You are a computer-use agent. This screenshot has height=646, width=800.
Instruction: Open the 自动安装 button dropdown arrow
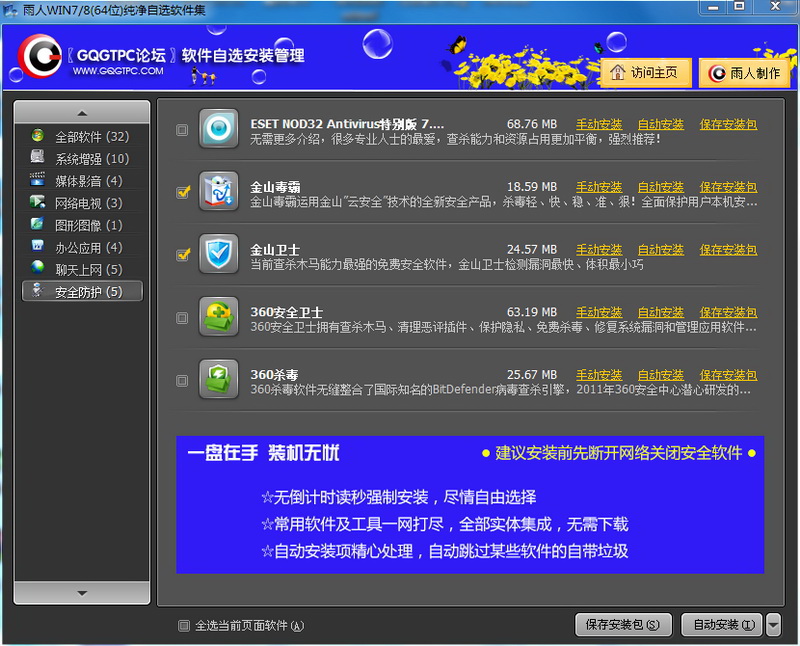click(773, 625)
